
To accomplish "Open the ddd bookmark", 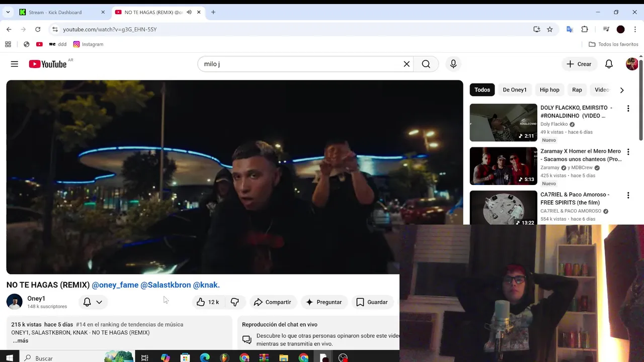I will [x=58, y=44].
